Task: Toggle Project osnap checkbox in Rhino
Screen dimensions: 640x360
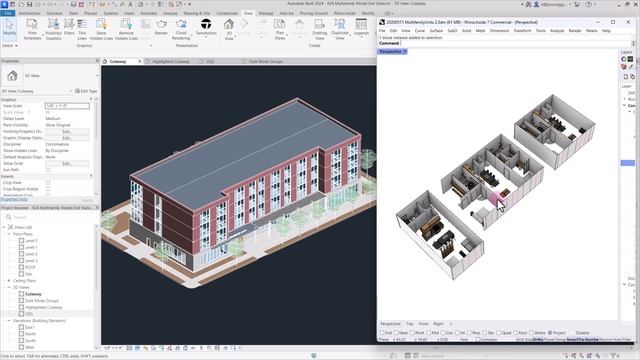Action: (550, 333)
